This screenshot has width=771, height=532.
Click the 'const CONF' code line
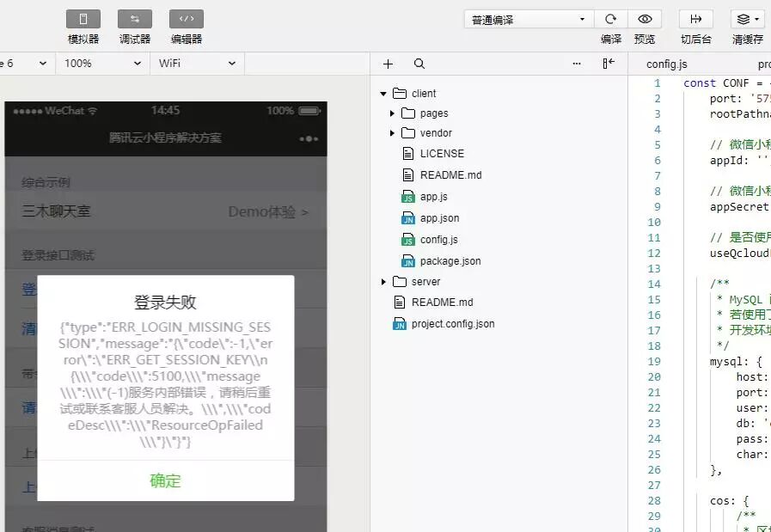pyautogui.click(x=726, y=83)
